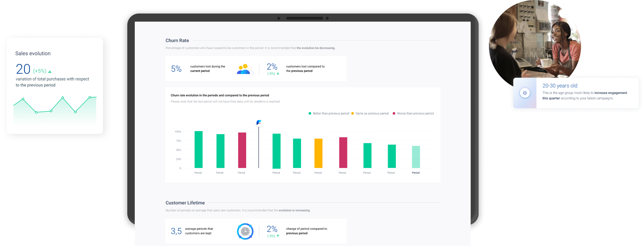Viewport: 644px width, 246px height.
Task: Click the first green bar reaching 100%
Action: [198, 149]
